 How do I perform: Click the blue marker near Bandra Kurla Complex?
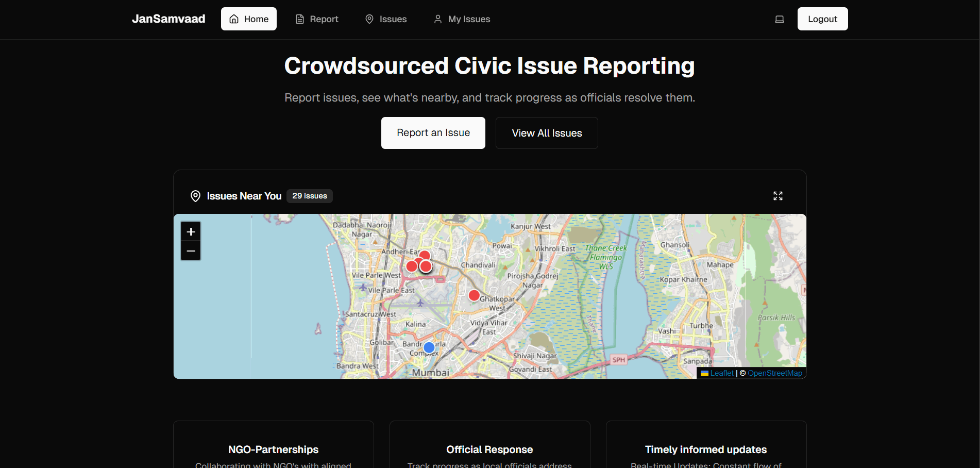[429, 347]
